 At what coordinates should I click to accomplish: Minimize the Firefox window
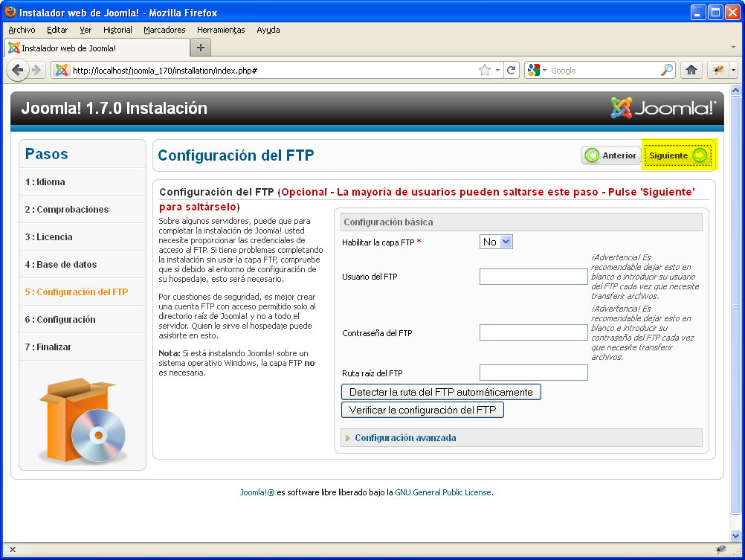(x=697, y=12)
